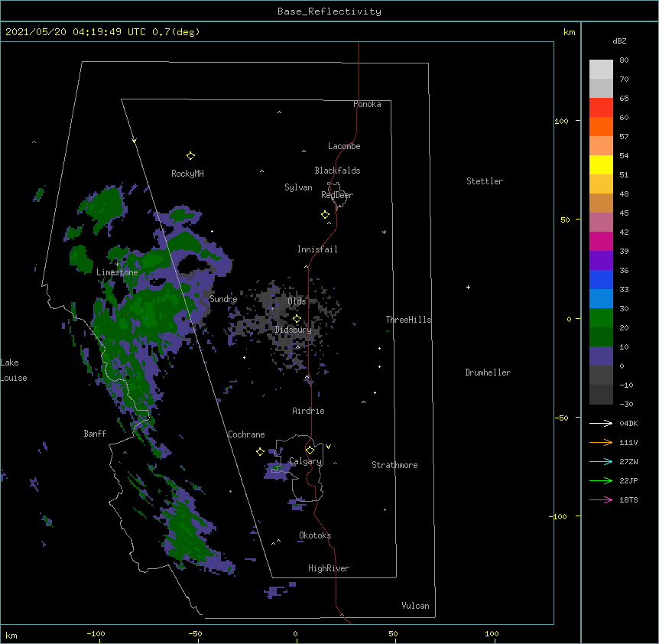The image size is (659, 644).
Task: Click the magenta 18TS arrow in legend
Action: 601,499
